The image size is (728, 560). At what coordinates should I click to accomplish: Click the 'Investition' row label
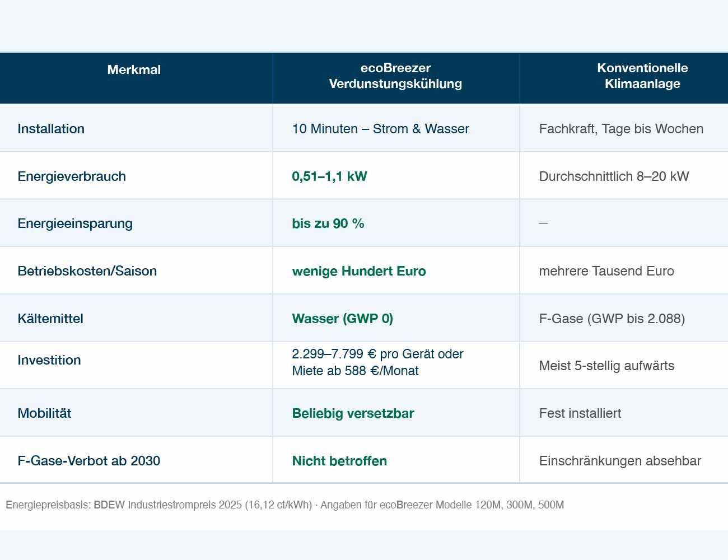click(49, 360)
